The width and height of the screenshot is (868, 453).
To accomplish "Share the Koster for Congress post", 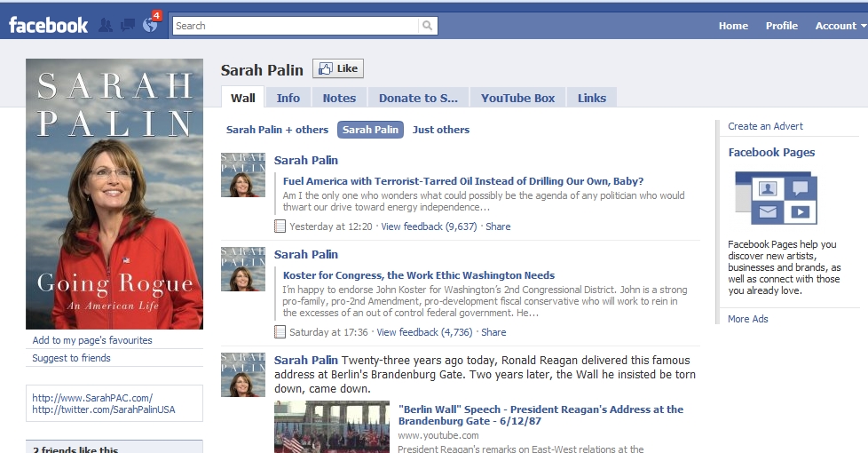I will point(493,332).
